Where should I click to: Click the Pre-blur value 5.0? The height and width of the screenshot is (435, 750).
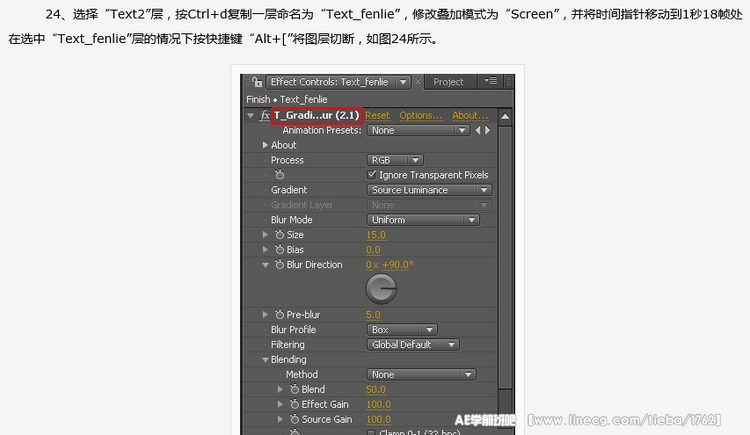point(373,315)
